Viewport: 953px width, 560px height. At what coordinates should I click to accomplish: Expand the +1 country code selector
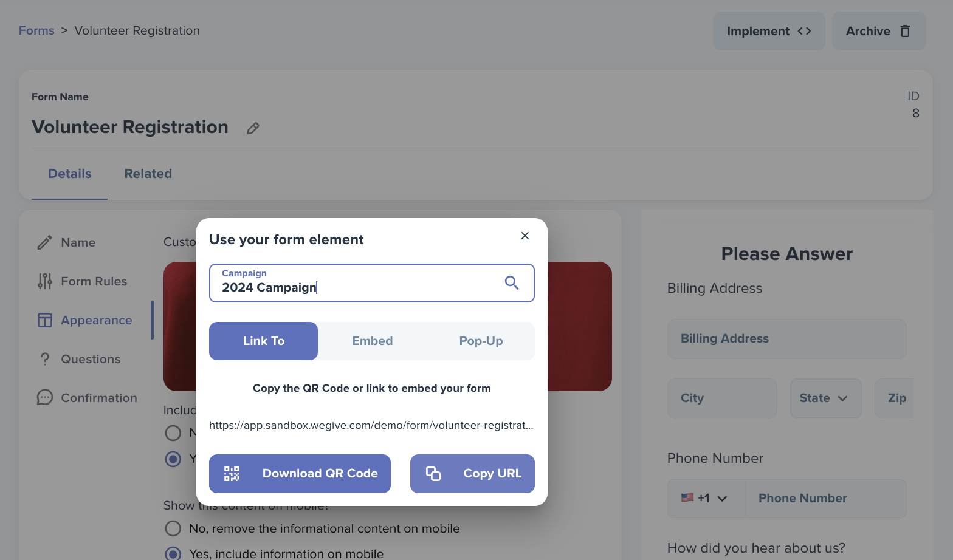tap(706, 499)
